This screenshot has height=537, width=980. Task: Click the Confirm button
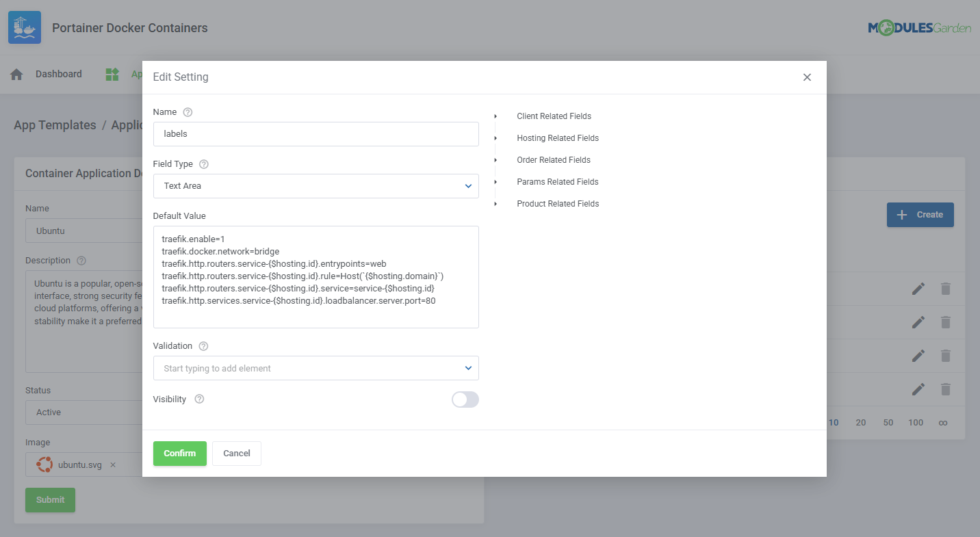click(x=179, y=453)
